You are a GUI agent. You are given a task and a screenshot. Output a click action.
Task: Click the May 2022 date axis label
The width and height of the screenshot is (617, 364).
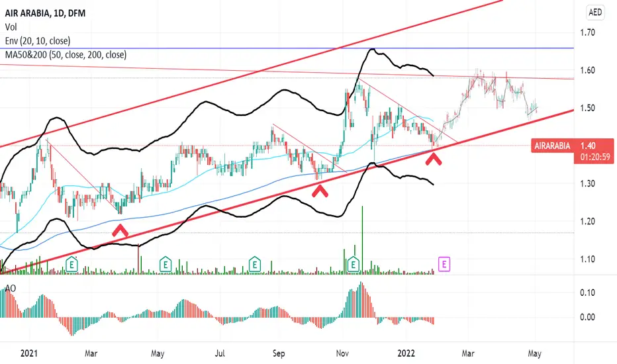coord(534,353)
